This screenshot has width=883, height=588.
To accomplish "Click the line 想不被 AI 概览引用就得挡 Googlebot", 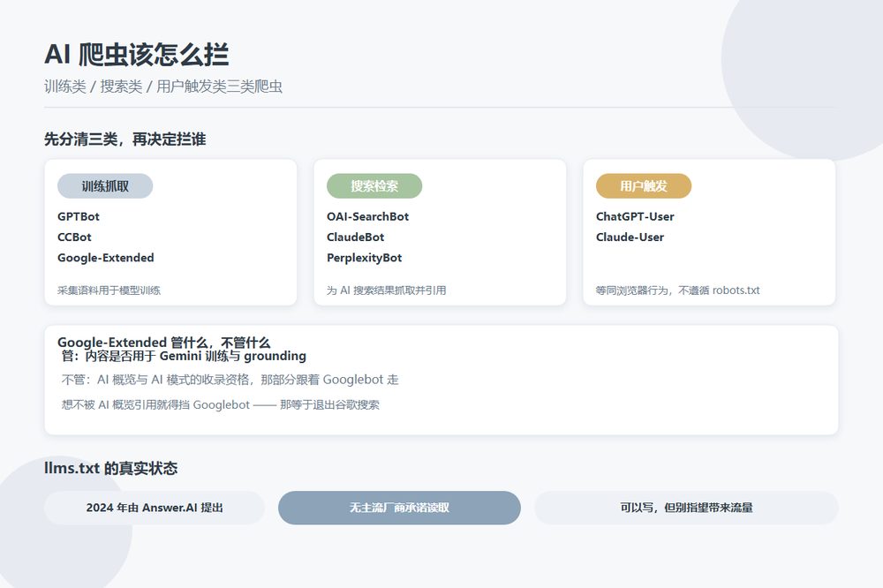I will tap(220, 404).
